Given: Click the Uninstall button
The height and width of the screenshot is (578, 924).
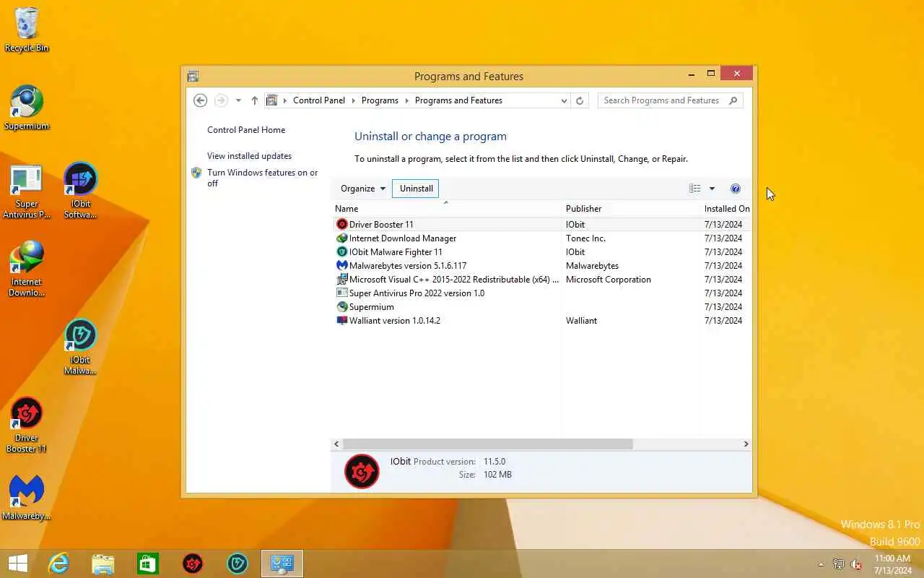Looking at the screenshot, I should [416, 189].
